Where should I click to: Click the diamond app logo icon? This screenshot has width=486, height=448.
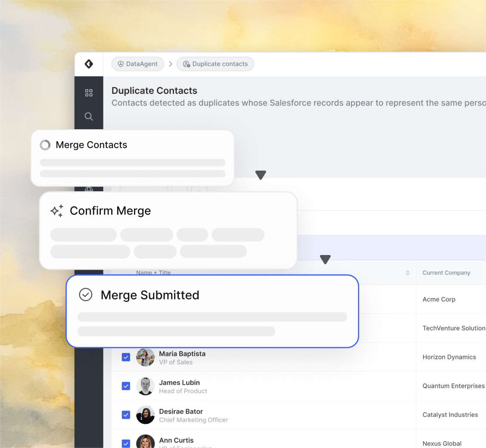pyautogui.click(x=89, y=64)
